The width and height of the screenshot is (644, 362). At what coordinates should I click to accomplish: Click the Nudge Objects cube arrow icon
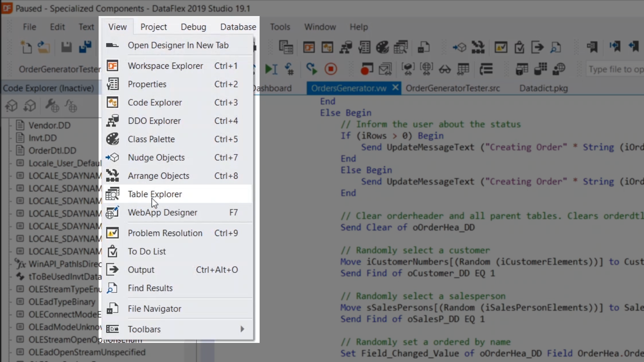click(112, 158)
